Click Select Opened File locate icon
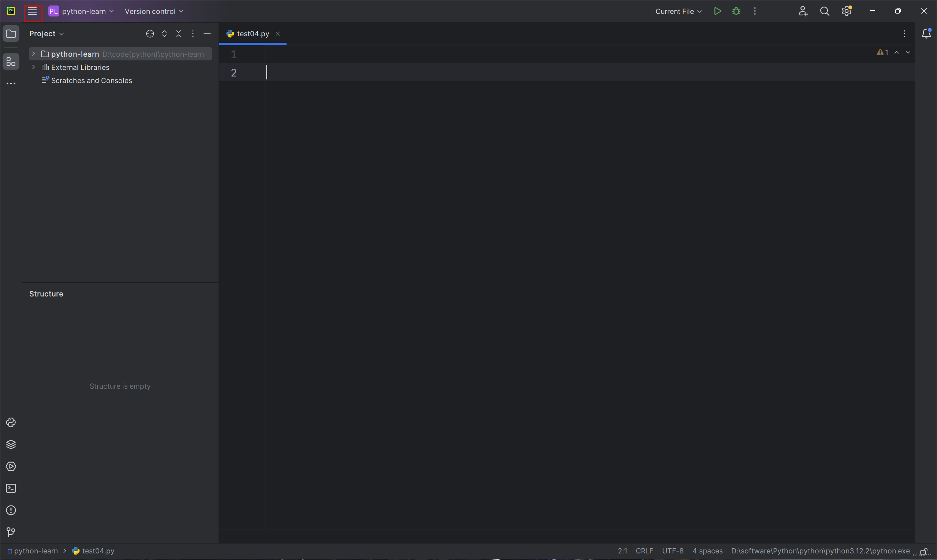 [150, 34]
